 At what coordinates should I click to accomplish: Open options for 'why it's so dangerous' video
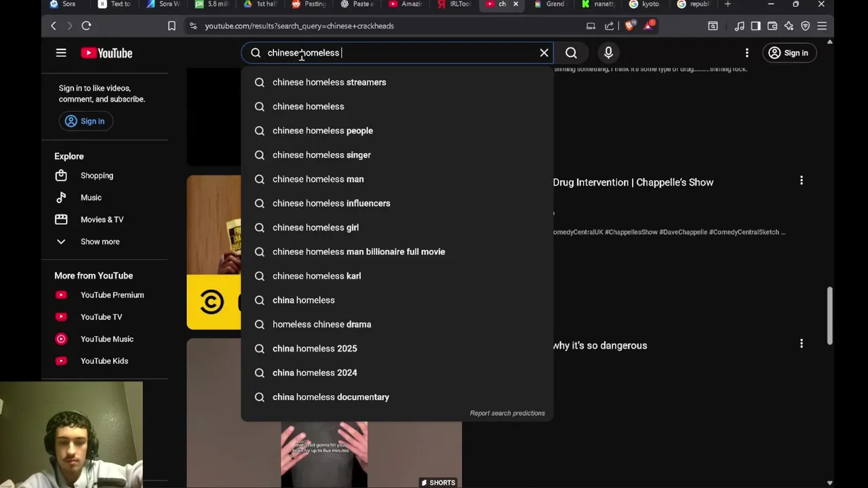point(802,344)
